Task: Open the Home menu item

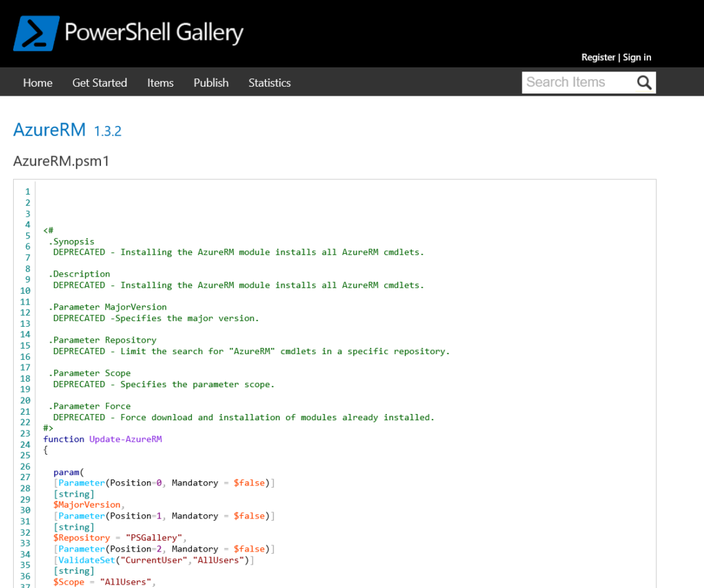Action: coord(37,83)
